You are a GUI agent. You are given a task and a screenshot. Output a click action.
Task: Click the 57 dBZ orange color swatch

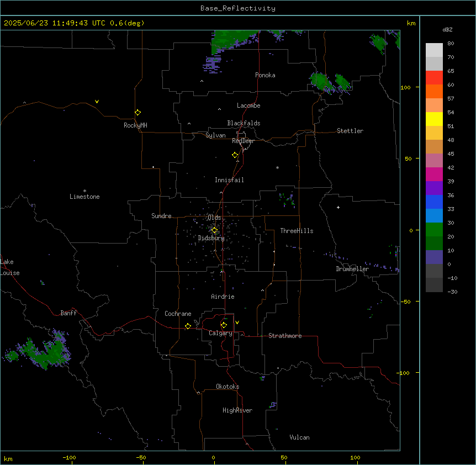434,91
